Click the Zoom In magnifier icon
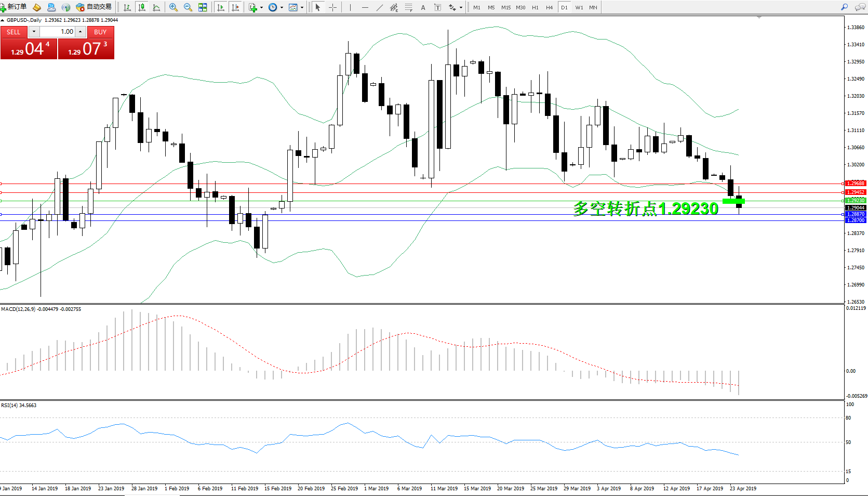This screenshot has width=868, height=496. (173, 7)
